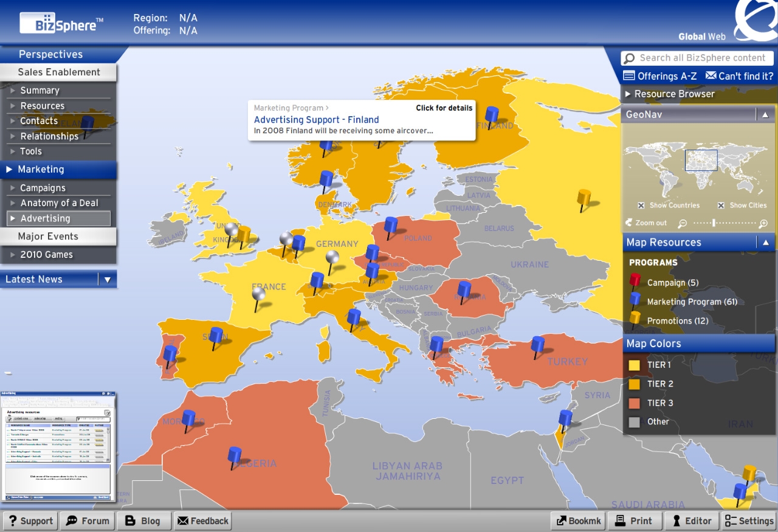The width and height of the screenshot is (778, 532).
Task: Click the blue pin on Italy
Action: pyautogui.click(x=354, y=317)
